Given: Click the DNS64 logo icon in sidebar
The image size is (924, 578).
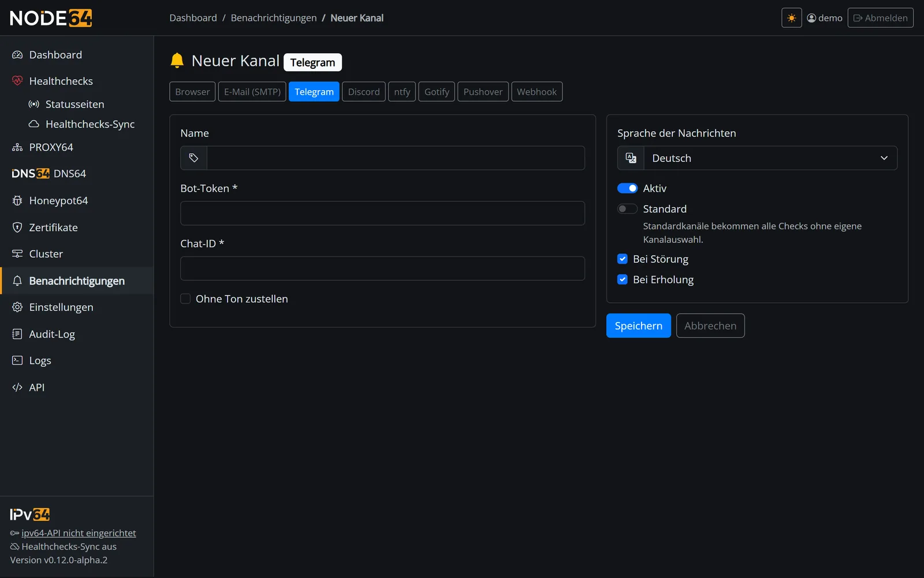Looking at the screenshot, I should [x=31, y=173].
